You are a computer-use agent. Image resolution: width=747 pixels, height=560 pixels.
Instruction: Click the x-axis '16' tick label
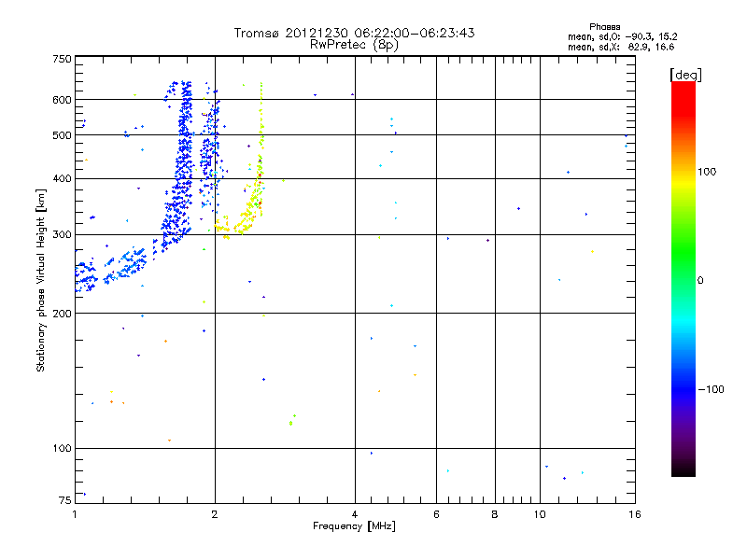635,514
